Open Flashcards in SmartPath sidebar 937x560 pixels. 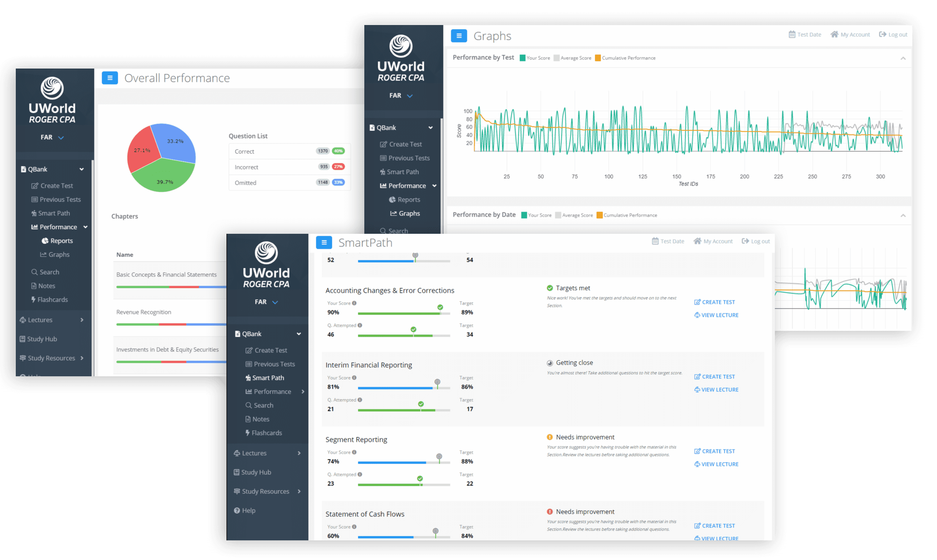pyautogui.click(x=264, y=433)
